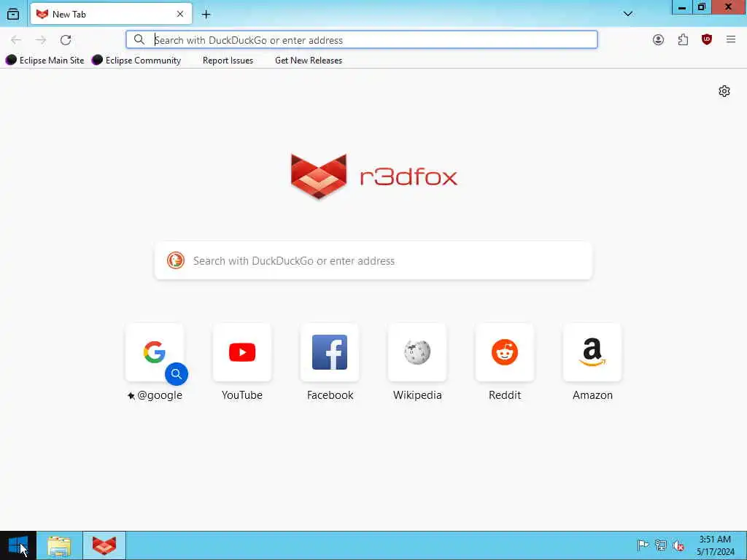The width and height of the screenshot is (747, 560).
Task: Open new tab personalize gear icon
Action: (x=724, y=91)
